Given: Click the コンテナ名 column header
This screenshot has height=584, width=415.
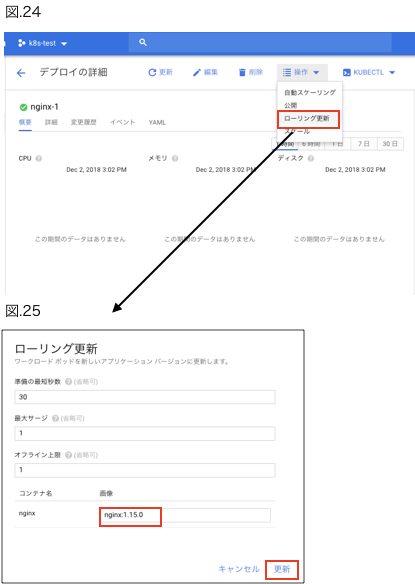Looking at the screenshot, I should tap(35, 493).
